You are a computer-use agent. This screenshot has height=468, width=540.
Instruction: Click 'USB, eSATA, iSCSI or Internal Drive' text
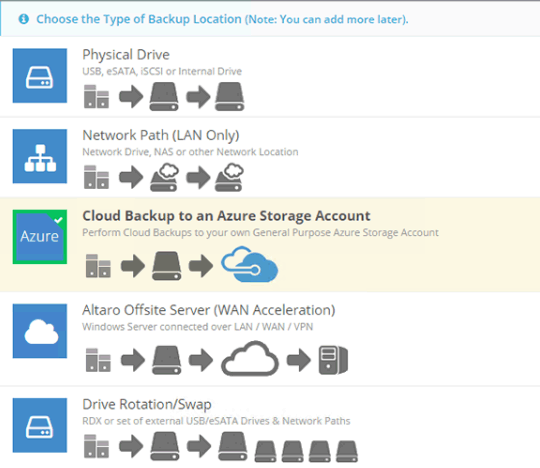point(162,71)
